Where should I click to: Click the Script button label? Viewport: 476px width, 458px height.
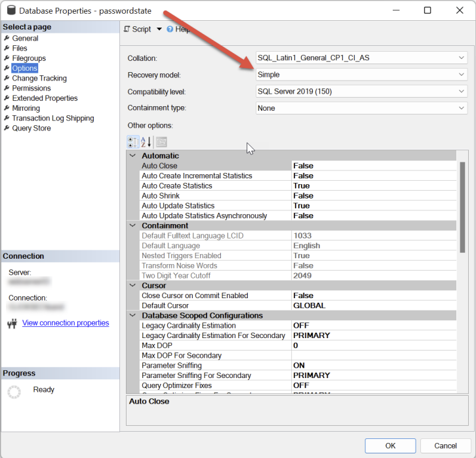tap(142, 29)
